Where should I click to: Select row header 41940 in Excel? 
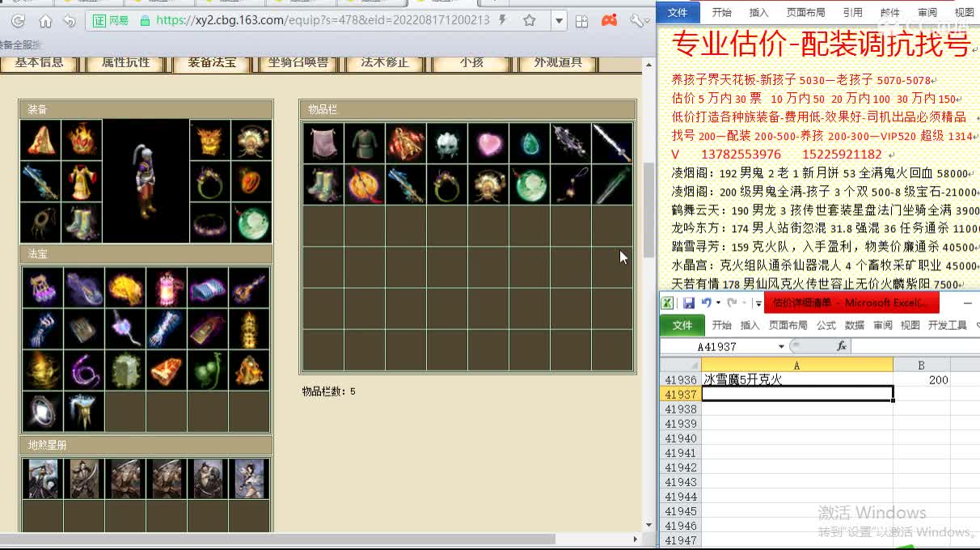click(680, 438)
